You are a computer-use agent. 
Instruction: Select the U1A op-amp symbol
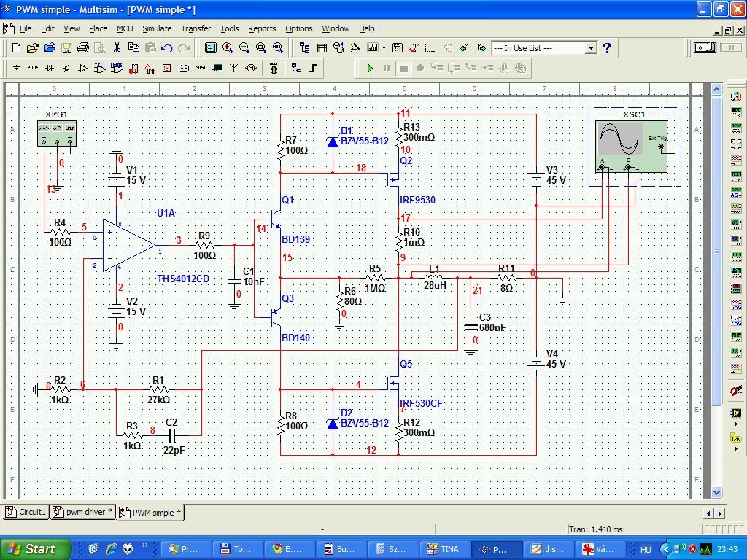point(128,246)
